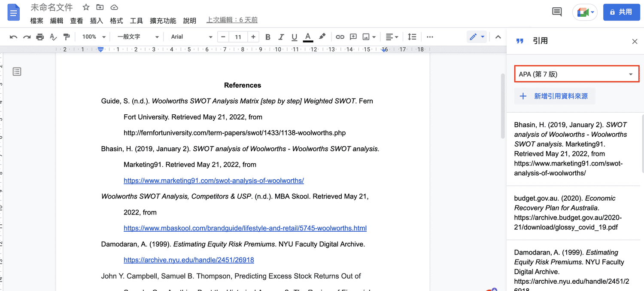Open the highlight color tool

(322, 37)
